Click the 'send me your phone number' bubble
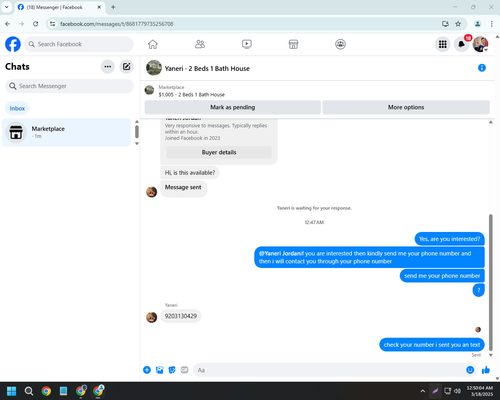 point(442,276)
